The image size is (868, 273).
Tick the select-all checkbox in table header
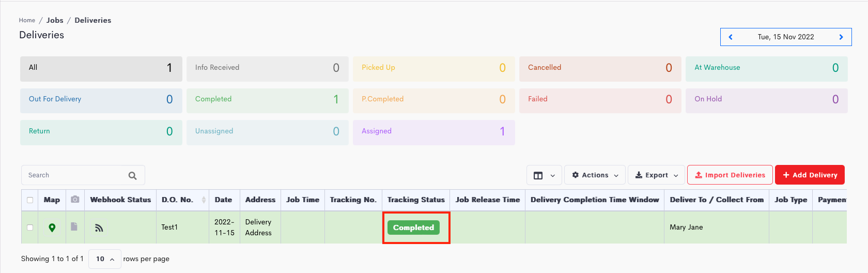(x=30, y=200)
